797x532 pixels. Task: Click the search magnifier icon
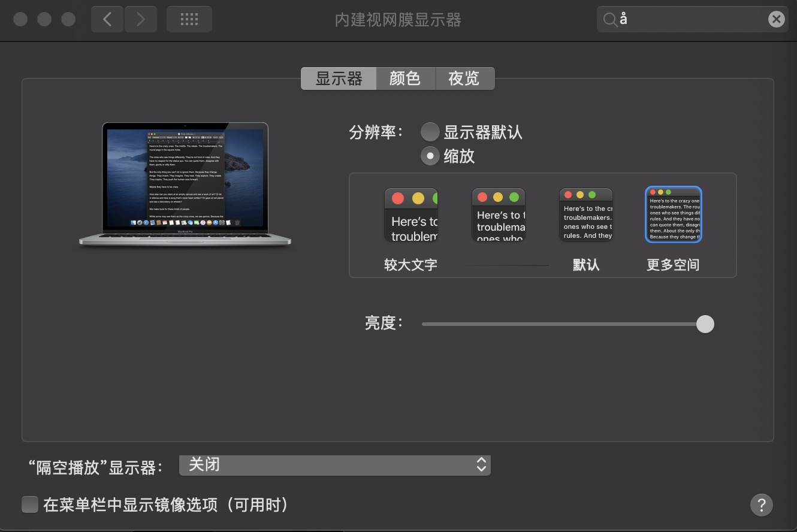[x=609, y=20]
